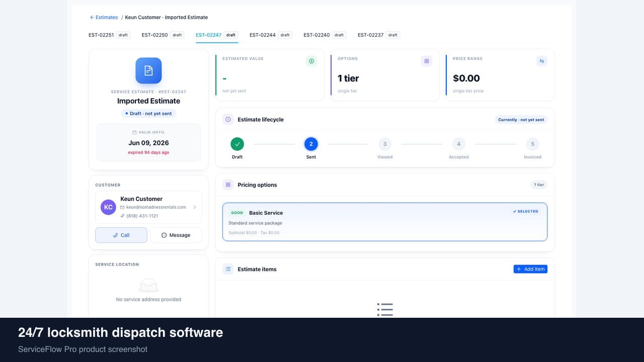The width and height of the screenshot is (644, 362).
Task: Select lifecycle step 2 Sent
Action: pos(311,144)
